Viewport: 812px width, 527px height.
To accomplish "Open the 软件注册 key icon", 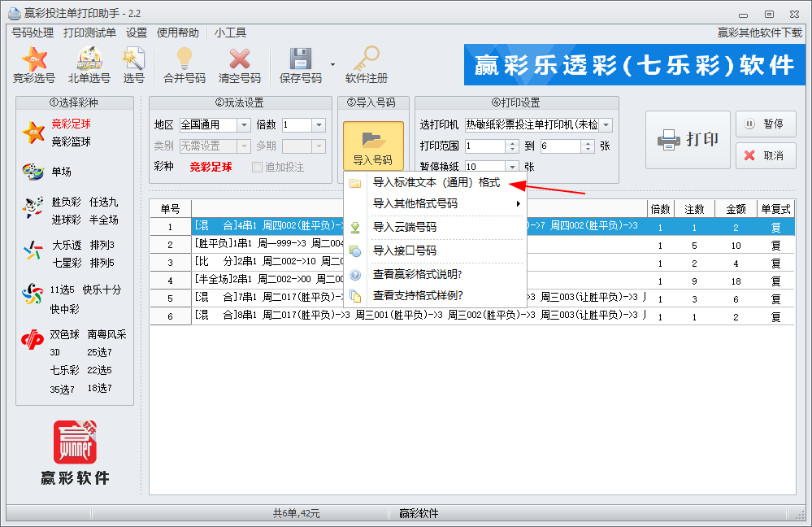I will pyautogui.click(x=366, y=59).
